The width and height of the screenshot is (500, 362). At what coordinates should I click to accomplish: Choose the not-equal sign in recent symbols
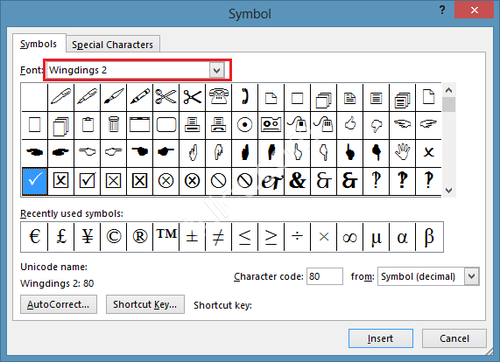[x=219, y=237]
